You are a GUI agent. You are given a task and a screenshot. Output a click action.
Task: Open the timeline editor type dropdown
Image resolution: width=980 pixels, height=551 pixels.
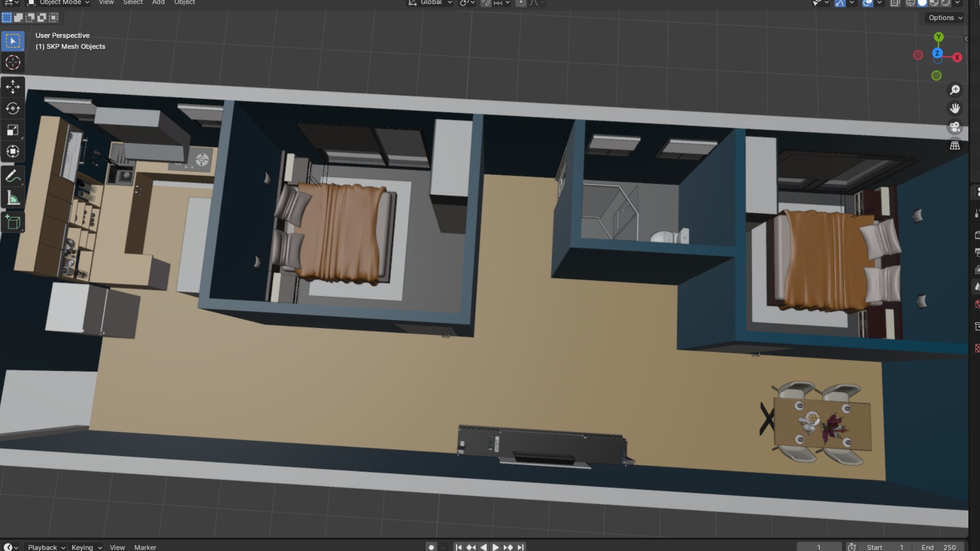click(11, 547)
